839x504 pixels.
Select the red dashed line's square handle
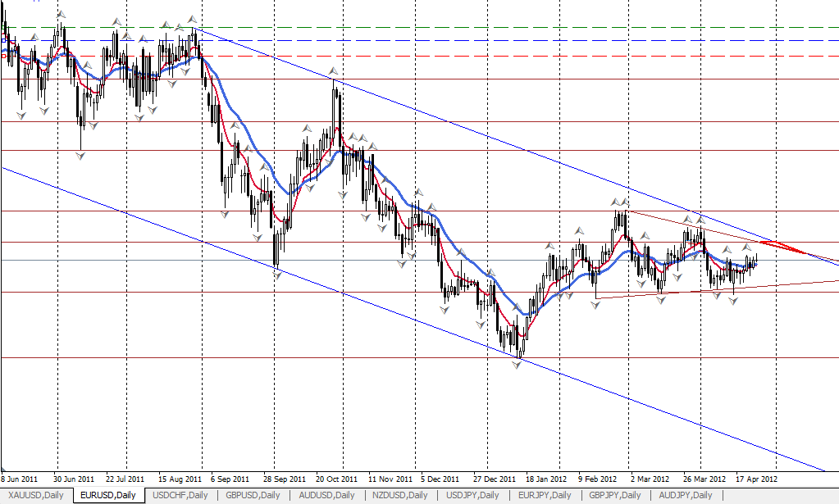tap(4, 56)
